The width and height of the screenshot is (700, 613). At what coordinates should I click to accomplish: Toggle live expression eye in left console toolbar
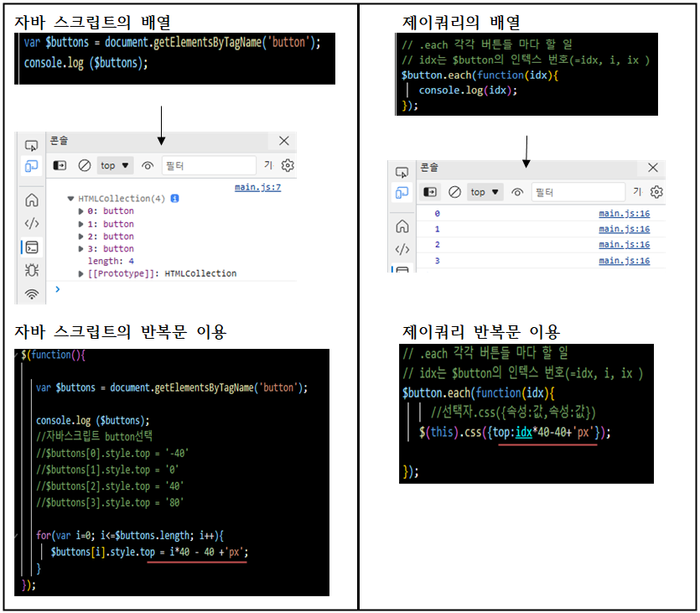(x=148, y=166)
